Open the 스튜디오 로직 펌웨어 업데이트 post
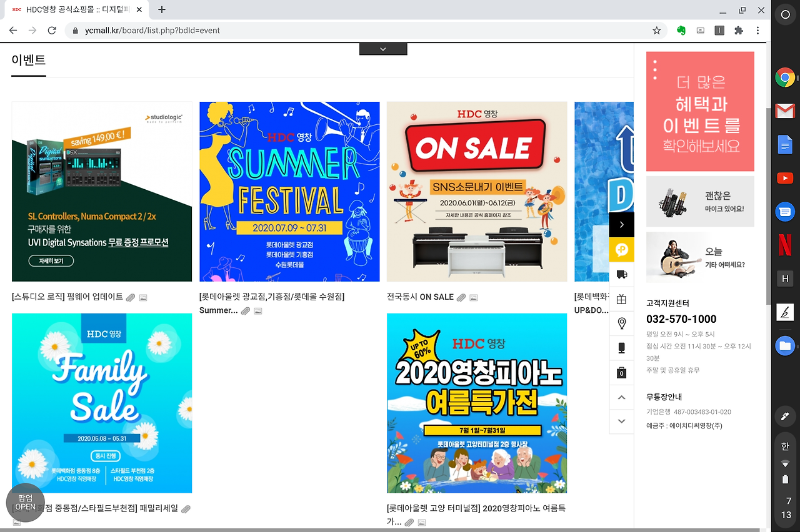800x532 pixels. [x=67, y=297]
